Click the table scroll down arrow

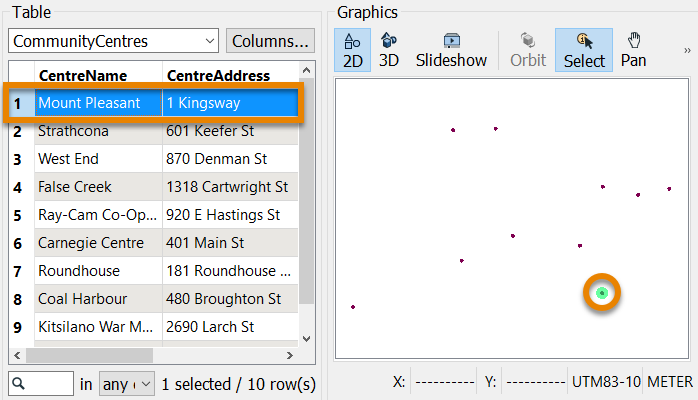point(306,339)
